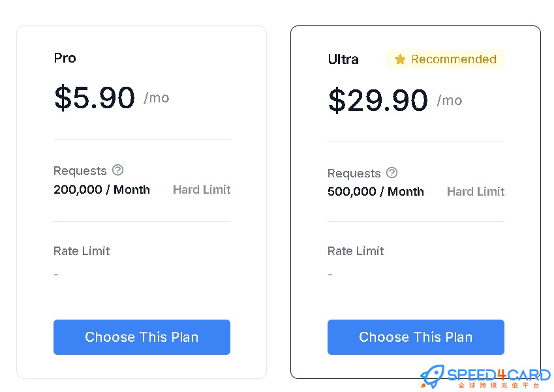Screen dimensions: 554x392
Task: Click the $5.90 price text
Action: coord(95,97)
